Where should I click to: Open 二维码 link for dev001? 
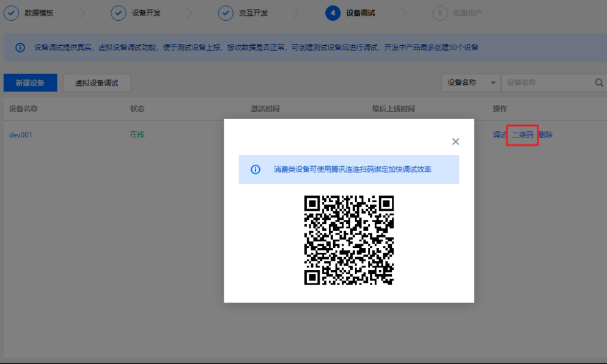[x=523, y=134]
